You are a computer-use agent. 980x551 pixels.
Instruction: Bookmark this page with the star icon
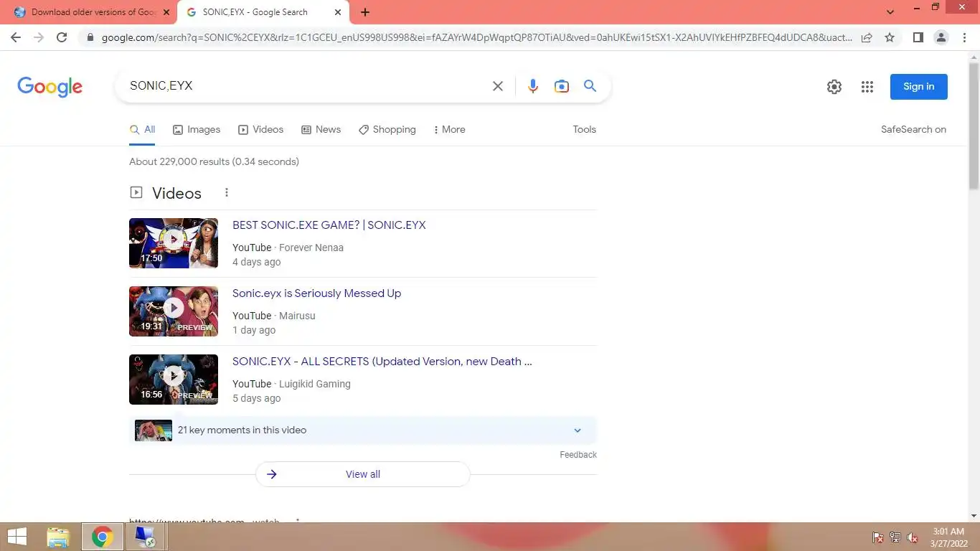pyautogui.click(x=890, y=37)
